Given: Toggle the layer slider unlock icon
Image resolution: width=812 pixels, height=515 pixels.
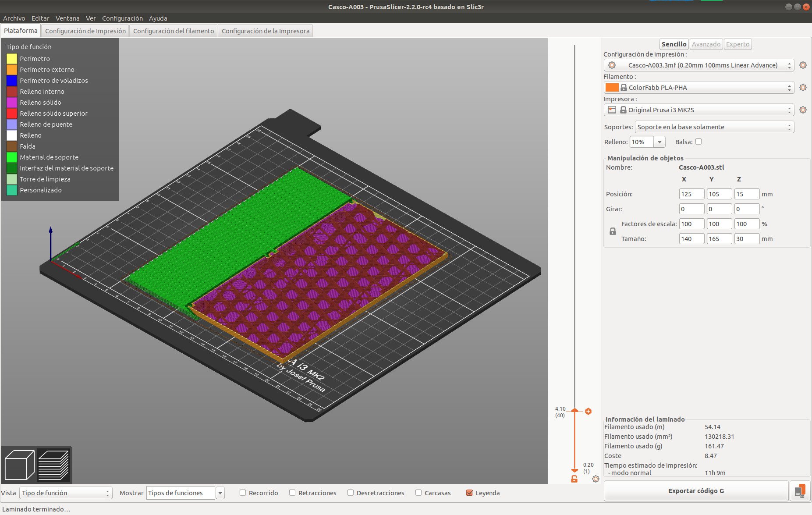Looking at the screenshot, I should 574,479.
